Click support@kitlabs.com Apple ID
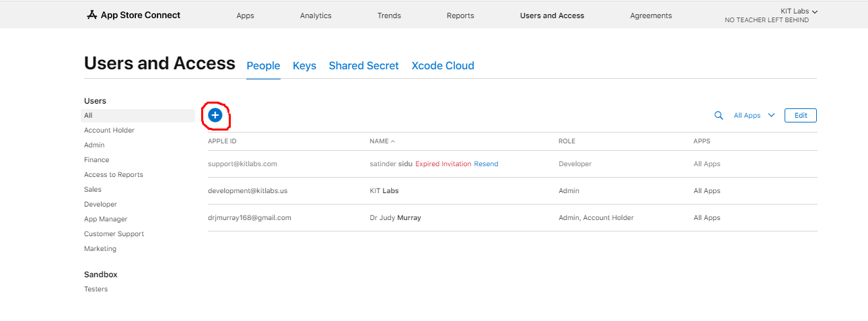 [x=242, y=164]
